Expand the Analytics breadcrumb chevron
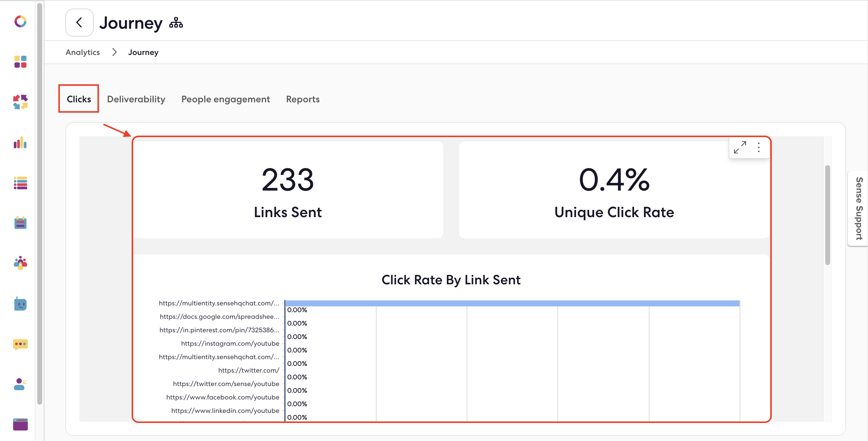Image resolution: width=868 pixels, height=441 pixels. click(114, 52)
